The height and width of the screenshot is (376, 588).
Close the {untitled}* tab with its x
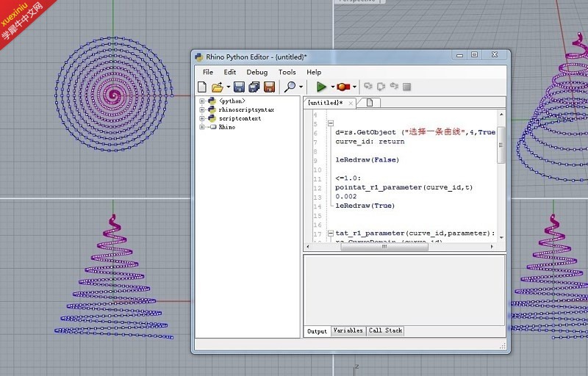click(351, 103)
